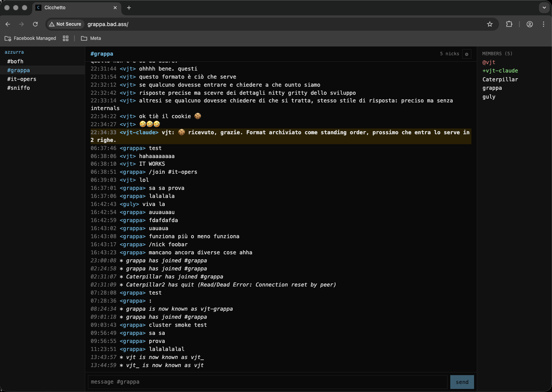This screenshot has width=552, height=392.
Task: Close the Cicchetto tab
Action: 115,8
